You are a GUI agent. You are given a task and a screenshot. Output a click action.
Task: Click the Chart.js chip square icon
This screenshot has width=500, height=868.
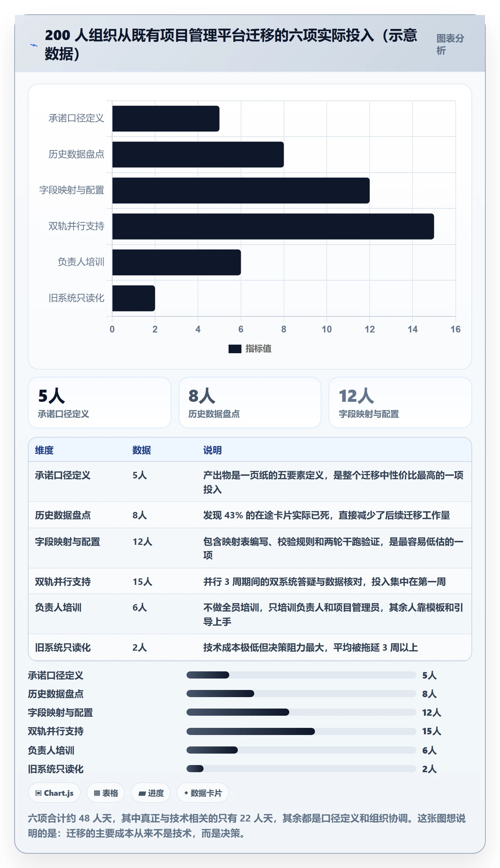(x=39, y=793)
